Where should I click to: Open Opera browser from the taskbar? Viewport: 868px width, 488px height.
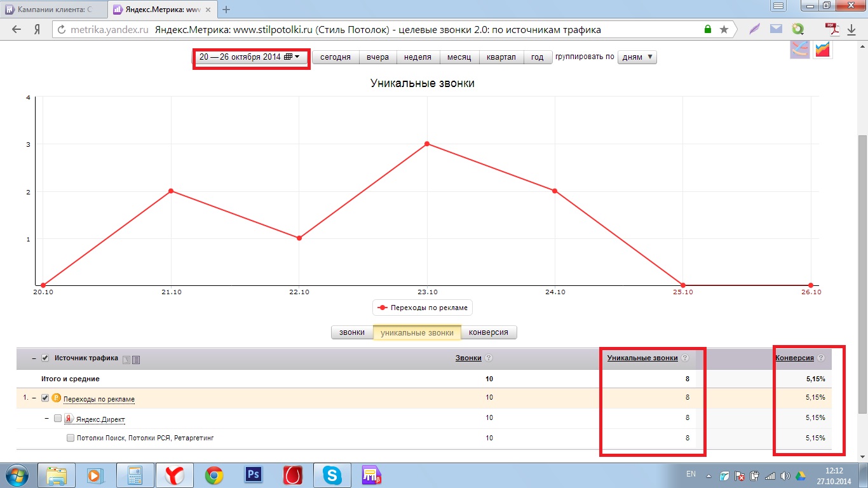point(292,475)
